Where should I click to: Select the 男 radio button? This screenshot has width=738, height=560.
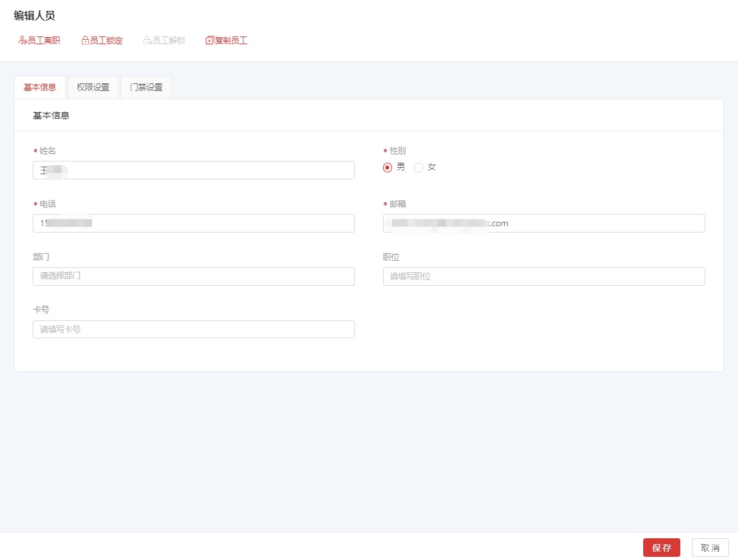click(x=387, y=167)
